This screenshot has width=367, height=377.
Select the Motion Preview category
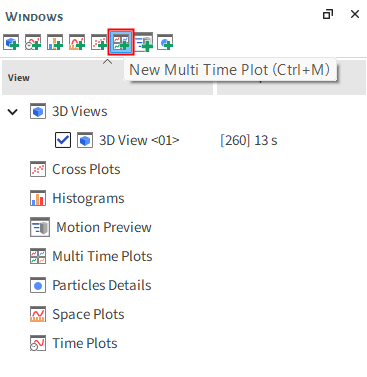pos(104,227)
